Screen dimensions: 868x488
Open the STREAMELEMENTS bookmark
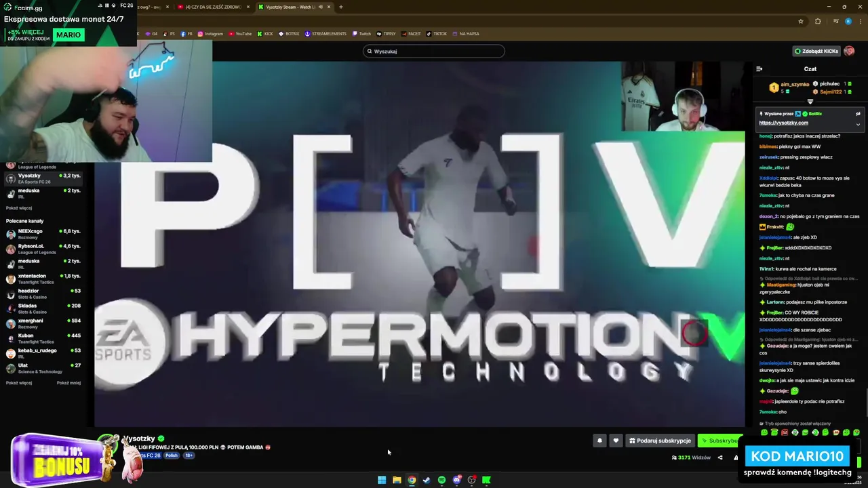[x=325, y=33]
